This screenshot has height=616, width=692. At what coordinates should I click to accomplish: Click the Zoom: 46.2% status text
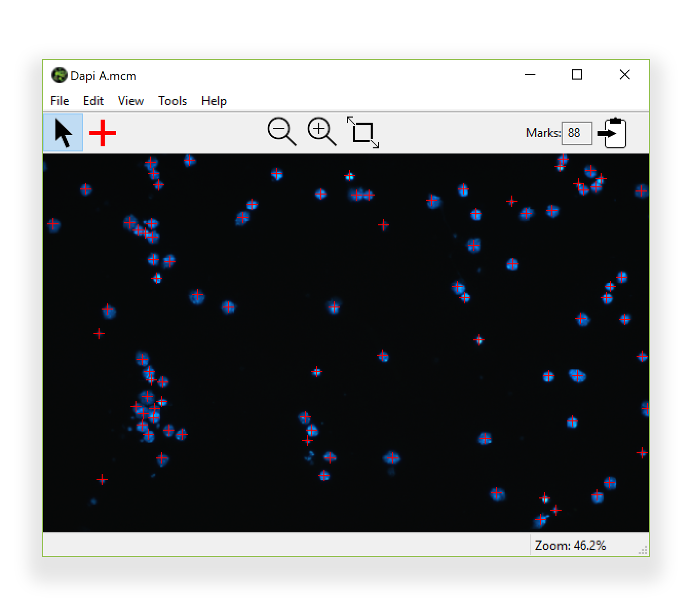[x=570, y=545]
